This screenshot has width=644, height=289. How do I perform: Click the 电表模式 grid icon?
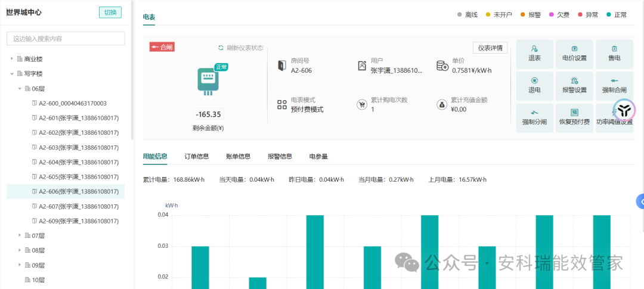(281, 104)
